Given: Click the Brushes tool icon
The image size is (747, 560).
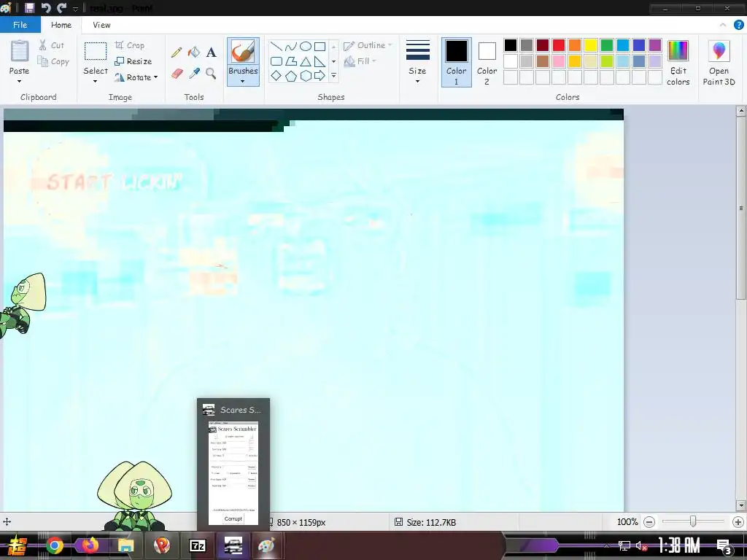Looking at the screenshot, I should [243, 52].
